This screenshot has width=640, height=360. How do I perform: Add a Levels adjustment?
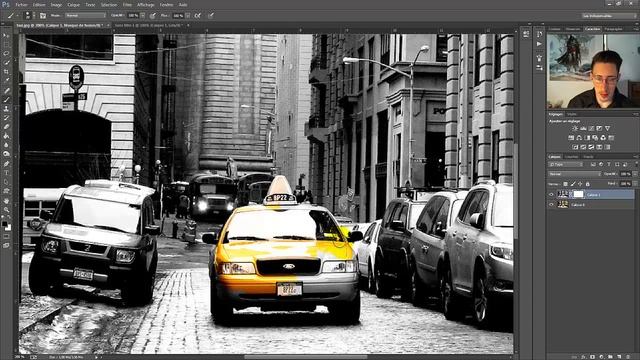click(583, 129)
